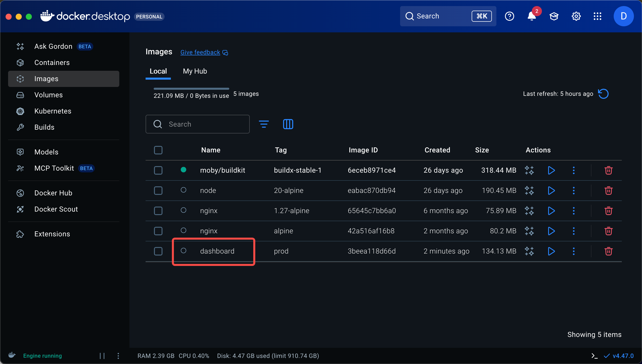Viewport: 642px width, 364px height.
Task: Open Kubernetes in sidebar
Action: (64, 111)
